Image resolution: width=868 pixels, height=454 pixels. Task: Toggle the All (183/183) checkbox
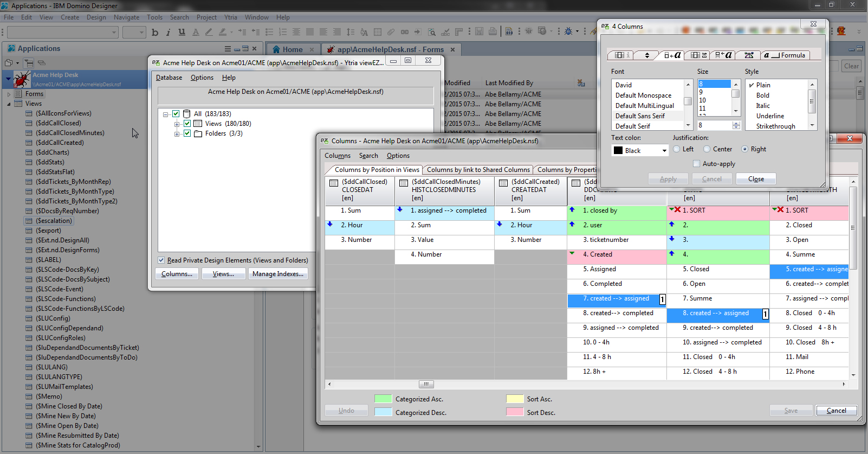coord(176,114)
